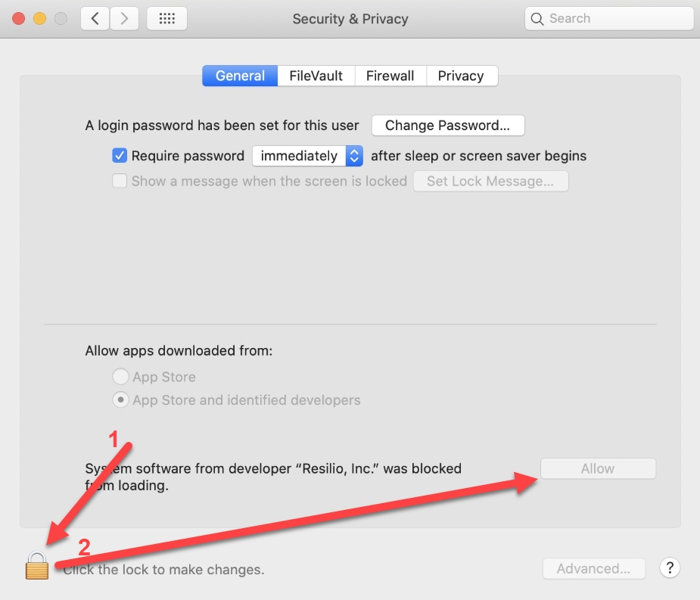Select App Store and identified developers option
Image resolution: width=700 pixels, height=600 pixels.
120,399
